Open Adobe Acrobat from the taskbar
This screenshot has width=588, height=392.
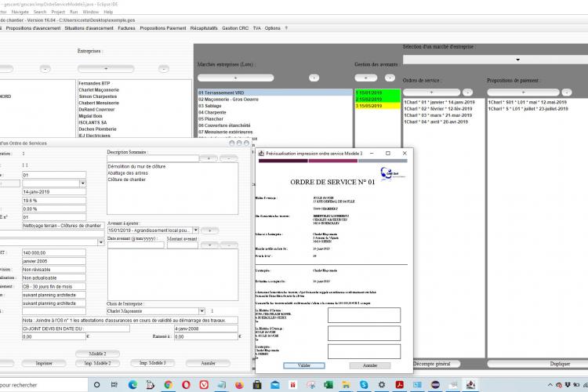pos(399,384)
